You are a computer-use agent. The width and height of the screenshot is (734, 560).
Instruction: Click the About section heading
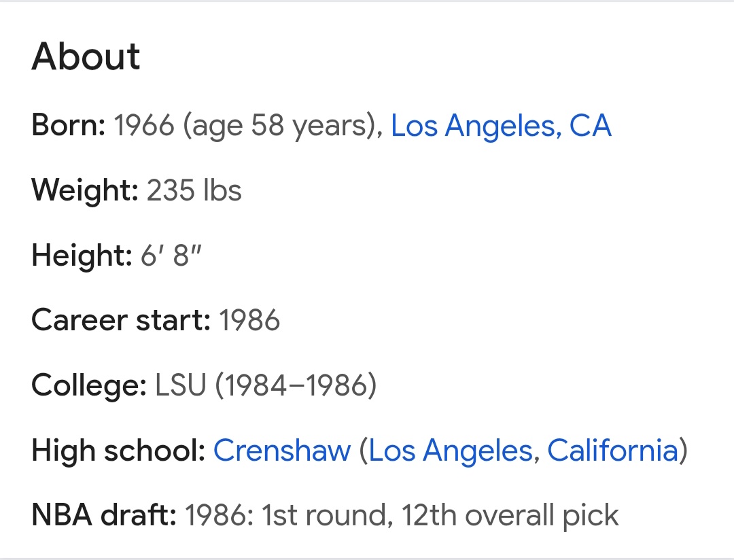click(x=86, y=56)
